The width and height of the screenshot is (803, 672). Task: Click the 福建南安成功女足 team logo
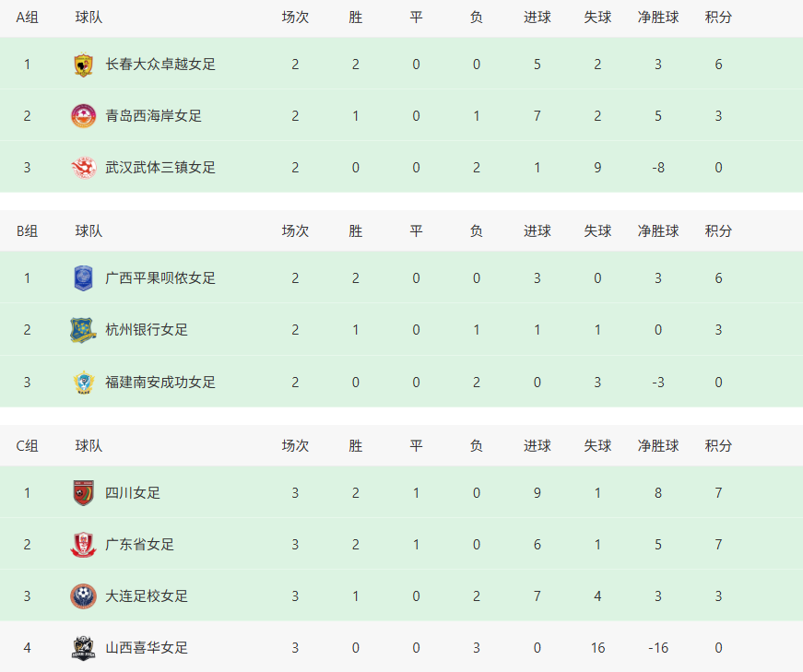tap(84, 383)
